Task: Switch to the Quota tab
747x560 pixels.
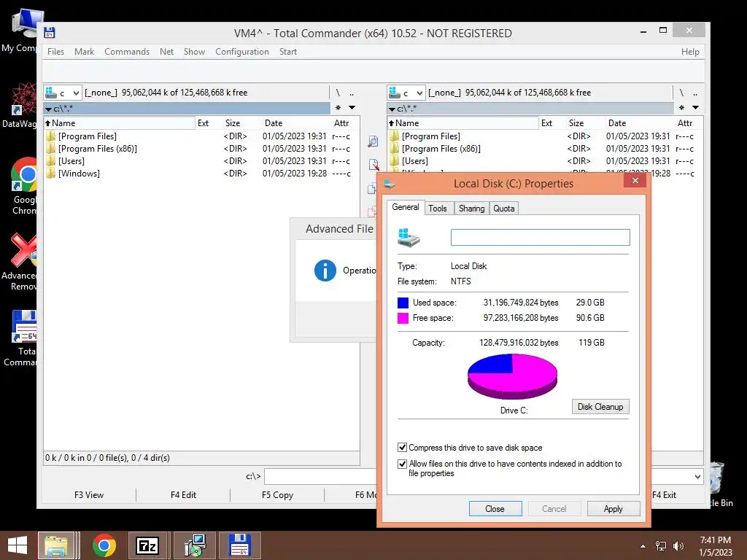Action: click(503, 208)
